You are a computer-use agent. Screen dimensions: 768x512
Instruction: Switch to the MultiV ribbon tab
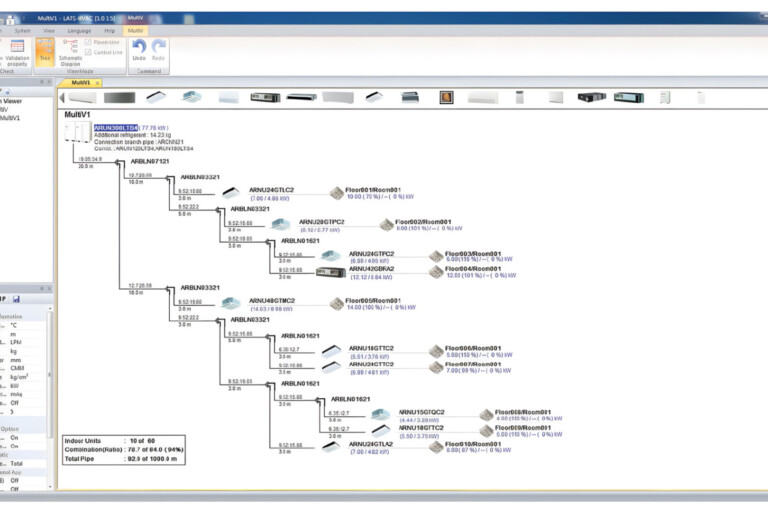coord(135,31)
